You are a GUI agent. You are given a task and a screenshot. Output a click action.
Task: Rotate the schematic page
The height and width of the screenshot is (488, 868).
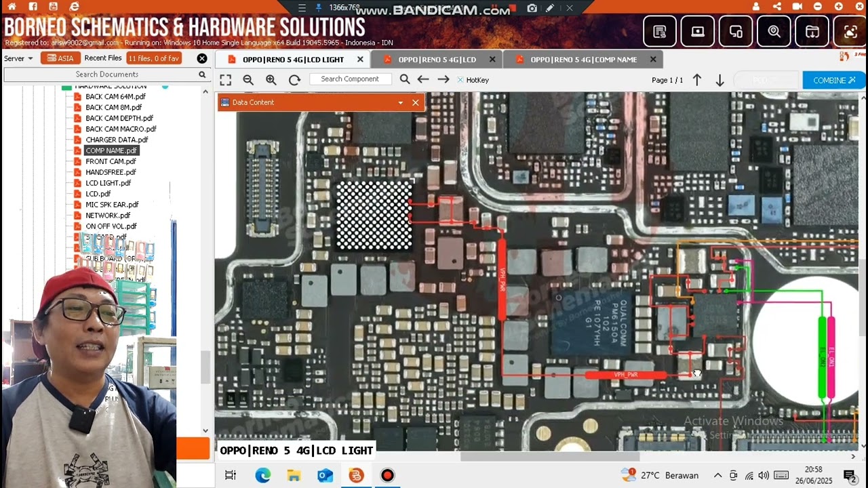tap(294, 80)
